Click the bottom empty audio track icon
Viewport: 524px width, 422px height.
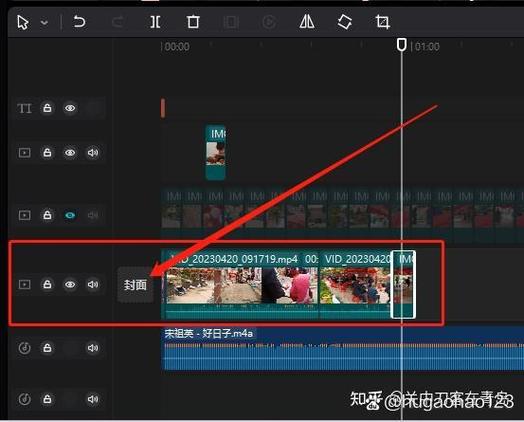click(x=24, y=399)
